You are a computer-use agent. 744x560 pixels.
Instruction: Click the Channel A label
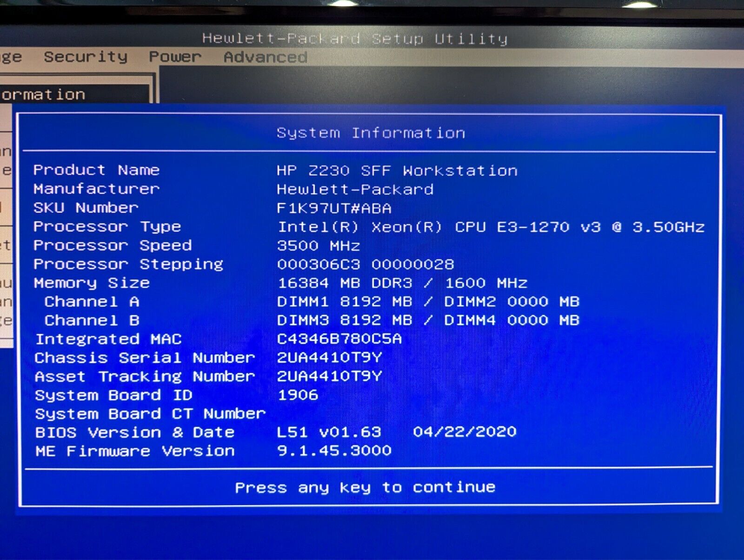point(92,301)
